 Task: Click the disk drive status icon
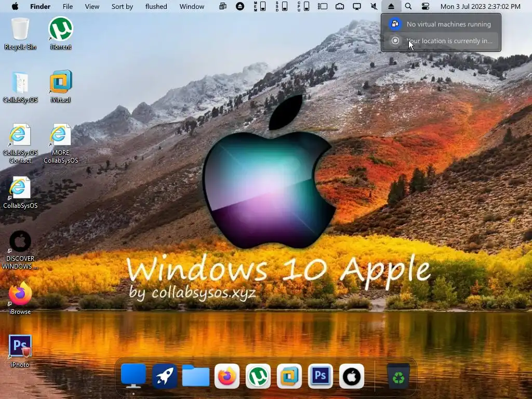point(322,6)
